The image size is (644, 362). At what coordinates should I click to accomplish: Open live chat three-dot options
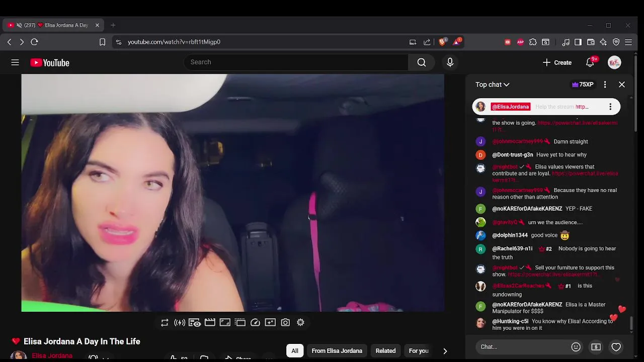click(605, 84)
